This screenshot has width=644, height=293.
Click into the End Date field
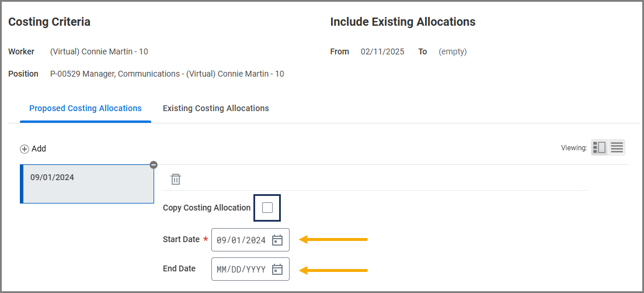coord(241,269)
